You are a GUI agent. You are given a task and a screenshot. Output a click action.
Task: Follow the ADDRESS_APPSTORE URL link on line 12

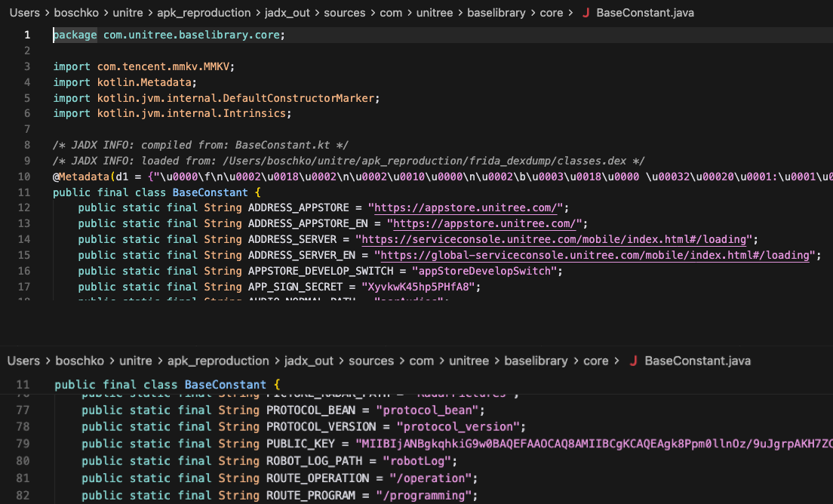pos(466,207)
